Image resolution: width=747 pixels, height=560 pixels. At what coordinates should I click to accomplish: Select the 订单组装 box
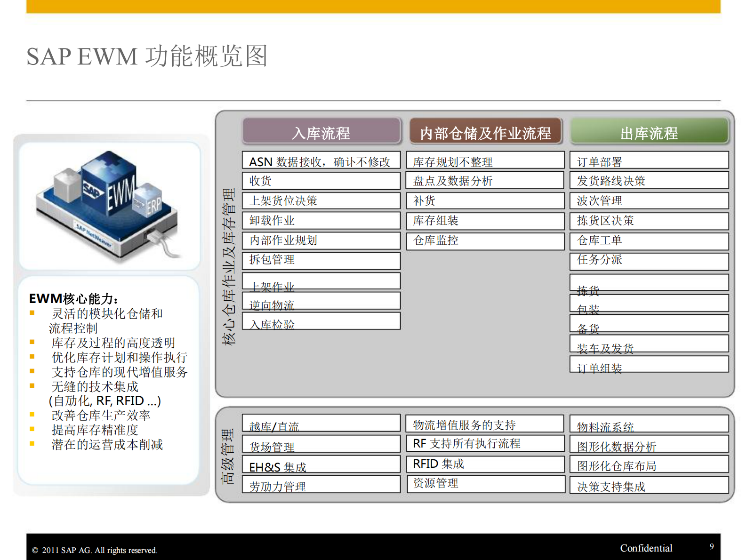[649, 364]
